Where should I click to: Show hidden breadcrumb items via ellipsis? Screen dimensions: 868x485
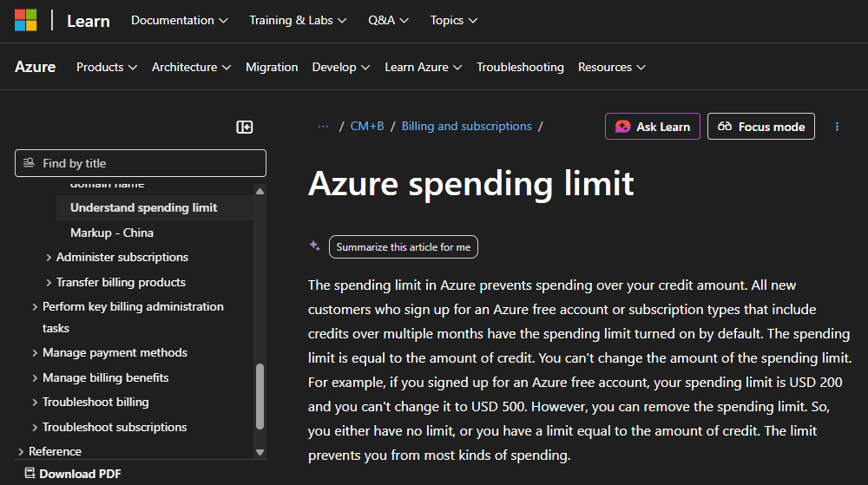click(x=323, y=127)
